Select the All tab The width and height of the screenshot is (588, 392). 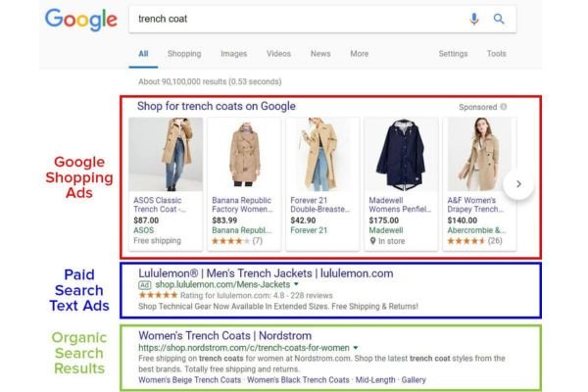coord(143,54)
